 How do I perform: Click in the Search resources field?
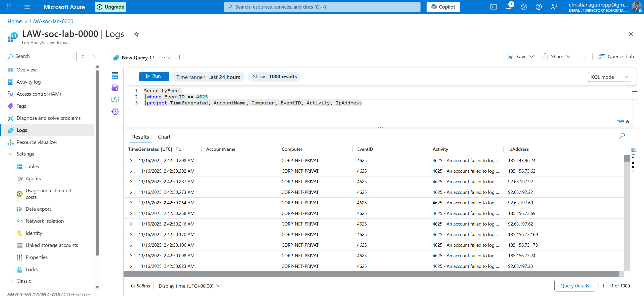click(x=322, y=7)
